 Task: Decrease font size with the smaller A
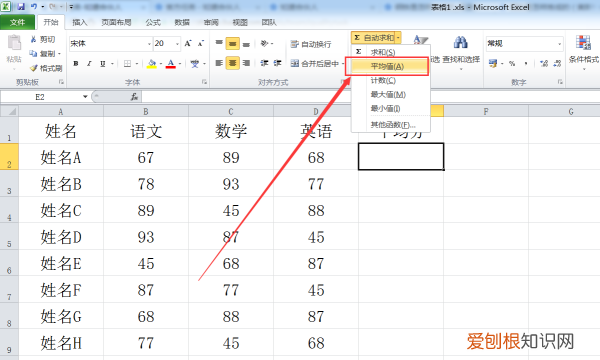pos(201,44)
